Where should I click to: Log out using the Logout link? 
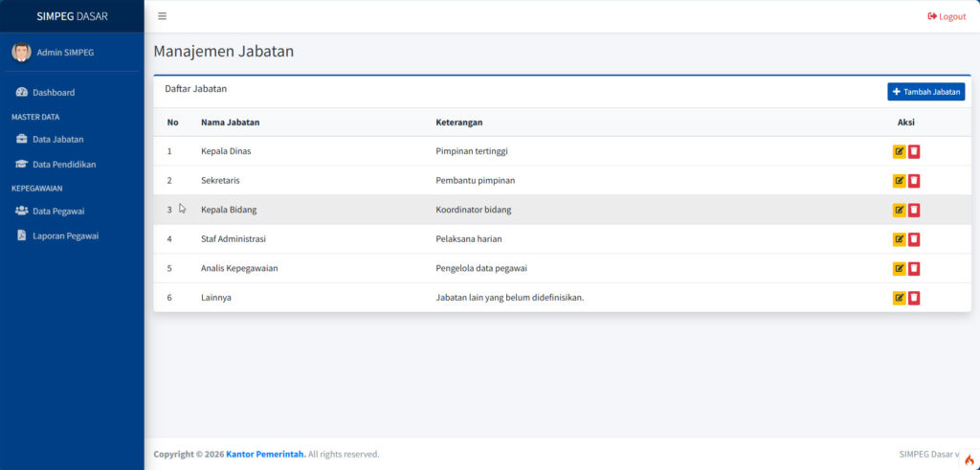pos(947,16)
